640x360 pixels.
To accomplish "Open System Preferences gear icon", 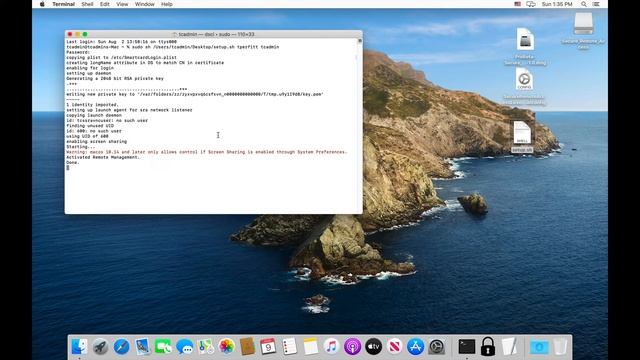I will (436, 347).
